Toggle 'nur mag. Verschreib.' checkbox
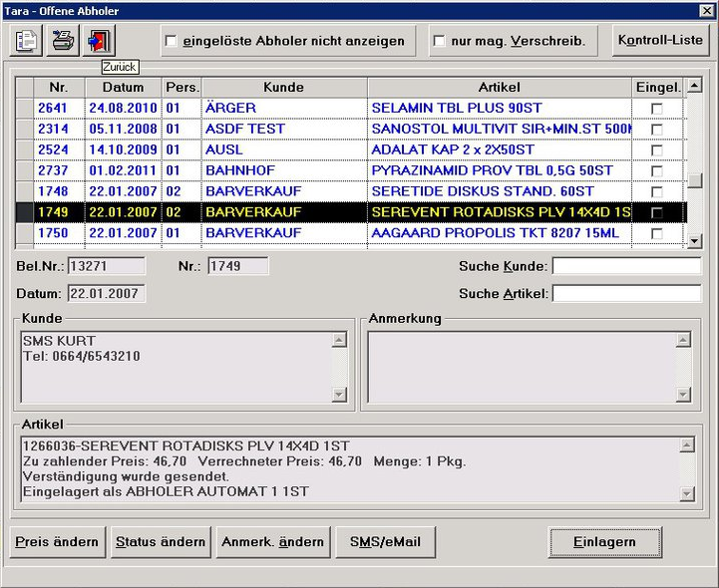Viewport: 719px width, 588px height. pos(439,41)
